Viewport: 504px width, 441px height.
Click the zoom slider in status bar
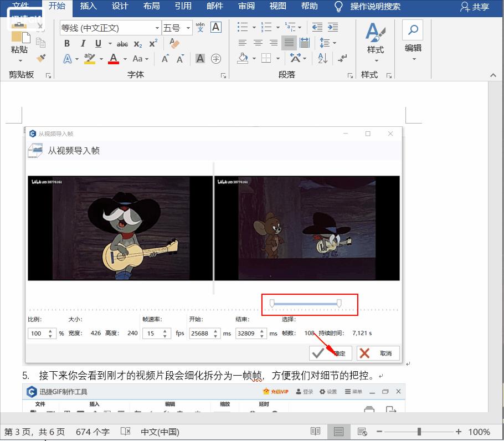coord(419,432)
